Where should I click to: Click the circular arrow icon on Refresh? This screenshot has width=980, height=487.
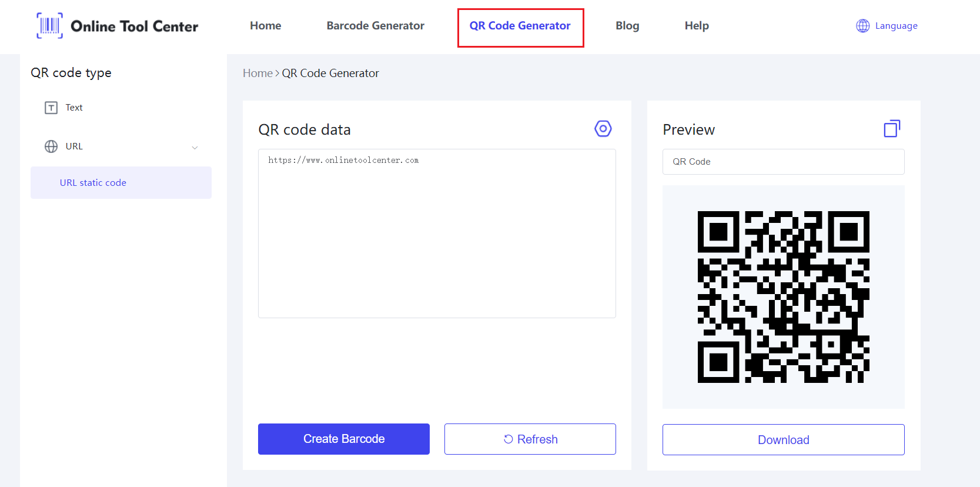509,439
